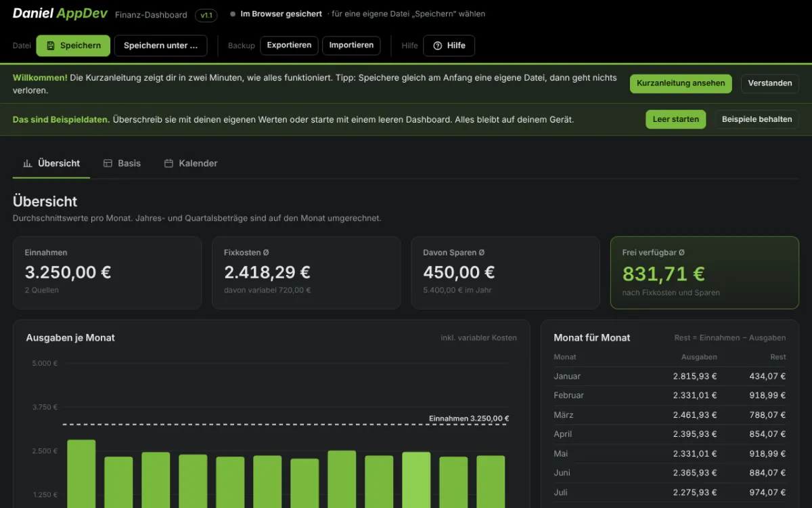The image size is (812, 508).
Task: Click the last chart bar on the right
Action: pos(491,482)
